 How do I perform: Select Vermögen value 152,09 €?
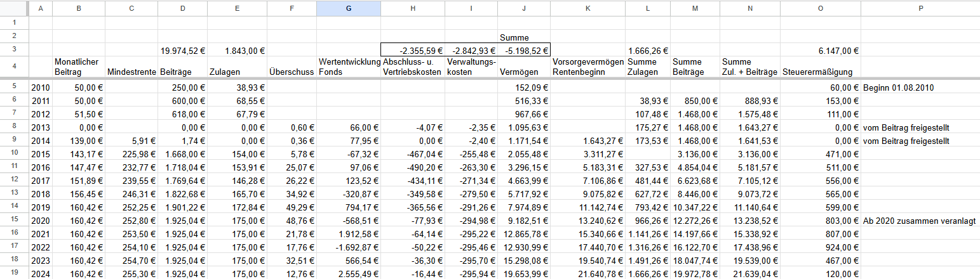(x=525, y=88)
